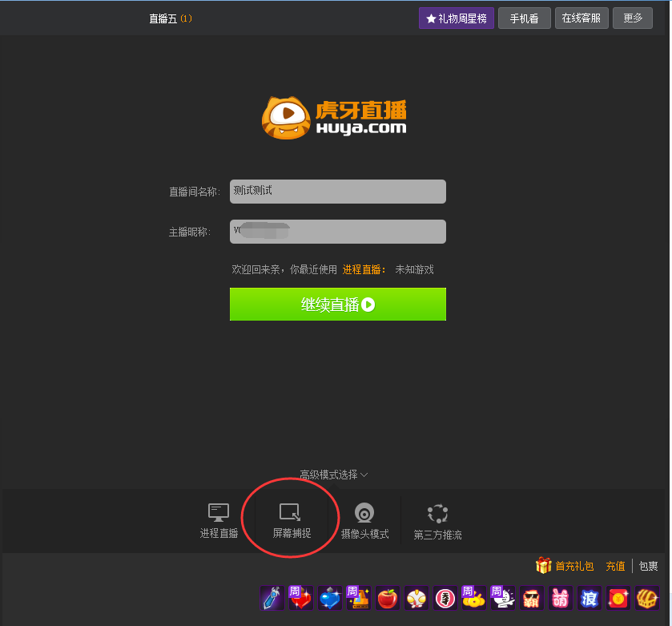Image resolution: width=672 pixels, height=626 pixels.
Task: Switch to 摄像头模式 webcam mode
Action: tap(364, 521)
